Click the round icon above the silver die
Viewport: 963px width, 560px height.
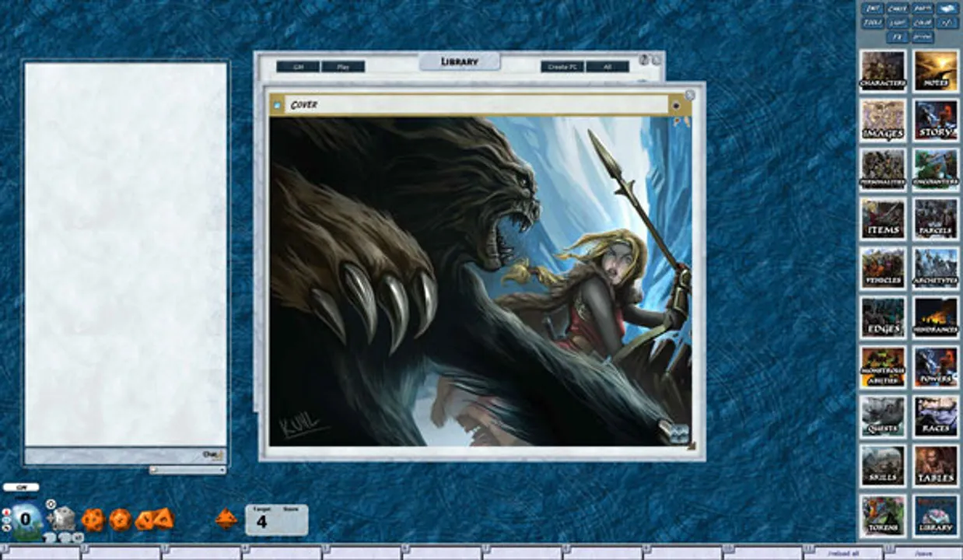pos(51,504)
